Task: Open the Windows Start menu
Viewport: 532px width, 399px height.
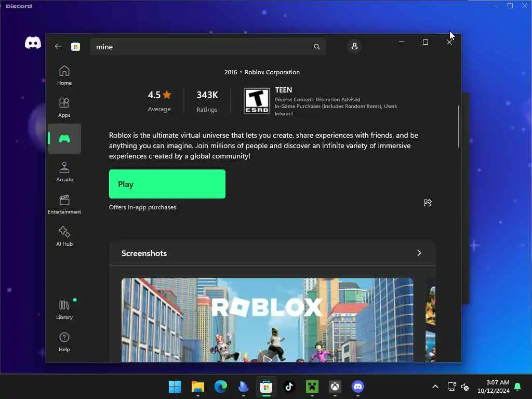Action: pyautogui.click(x=175, y=387)
